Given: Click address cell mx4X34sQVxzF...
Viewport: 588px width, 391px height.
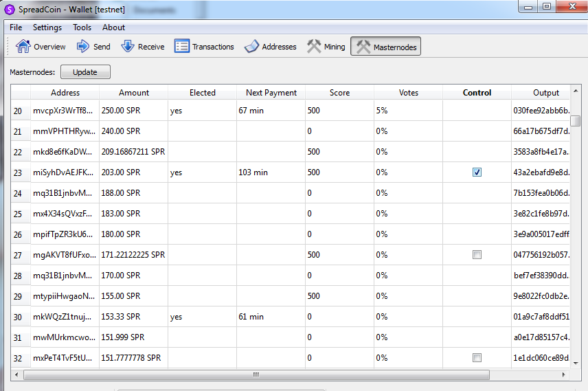Looking at the screenshot, I should (65, 214).
